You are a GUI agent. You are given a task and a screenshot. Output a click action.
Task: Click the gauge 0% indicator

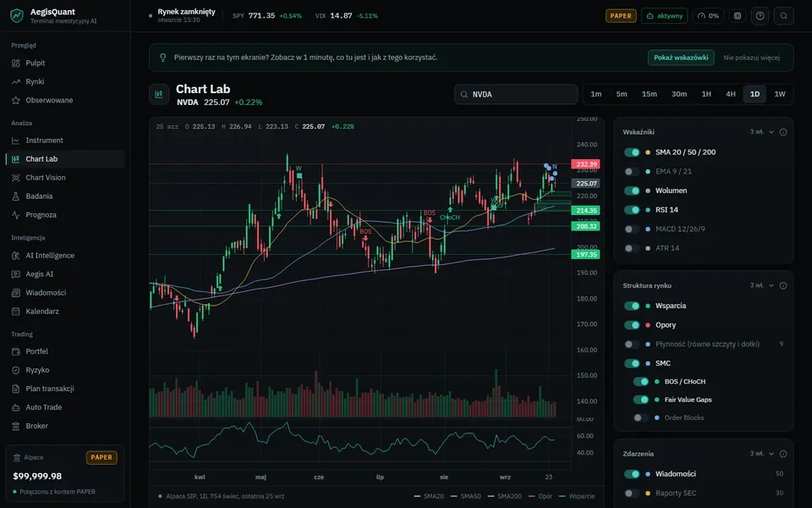click(708, 16)
